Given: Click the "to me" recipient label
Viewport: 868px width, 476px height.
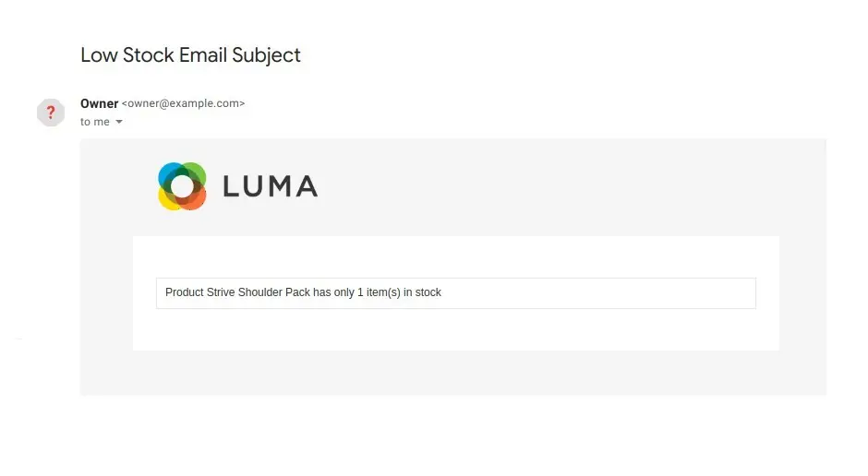Looking at the screenshot, I should tap(95, 122).
